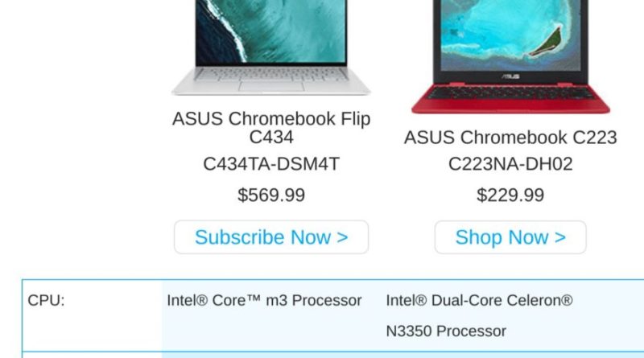Open the red Chromebook C223 image
Image resolution: width=644 pixels, height=358 pixels.
pyautogui.click(x=510, y=56)
